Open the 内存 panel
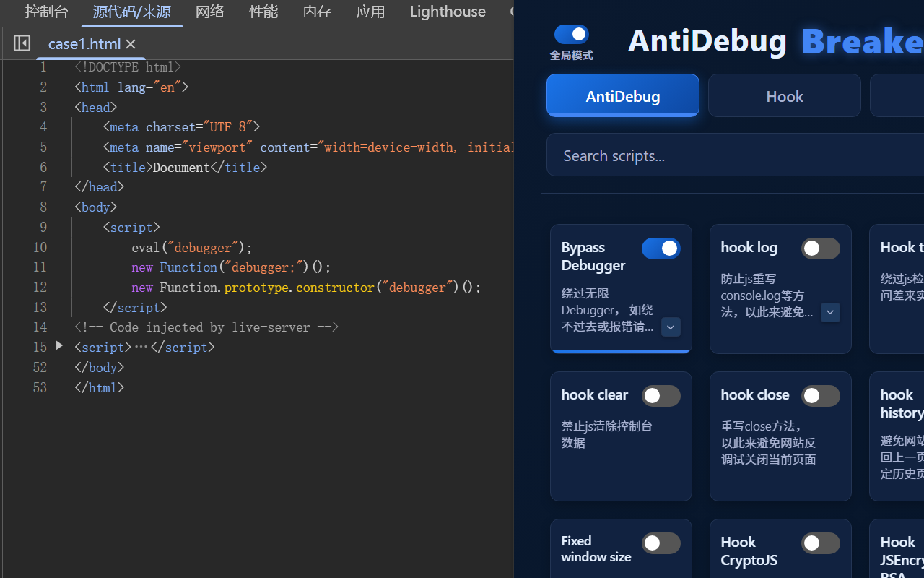Image resolution: width=924 pixels, height=578 pixels. point(317,12)
